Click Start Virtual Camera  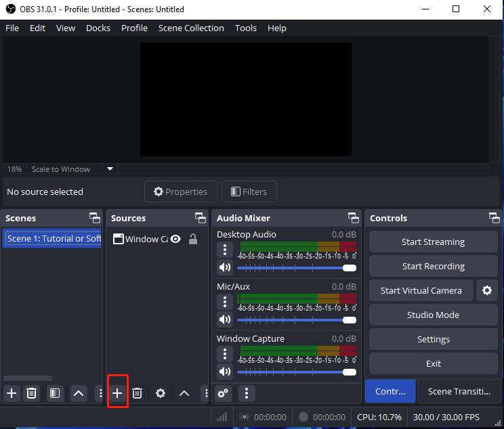pos(421,290)
